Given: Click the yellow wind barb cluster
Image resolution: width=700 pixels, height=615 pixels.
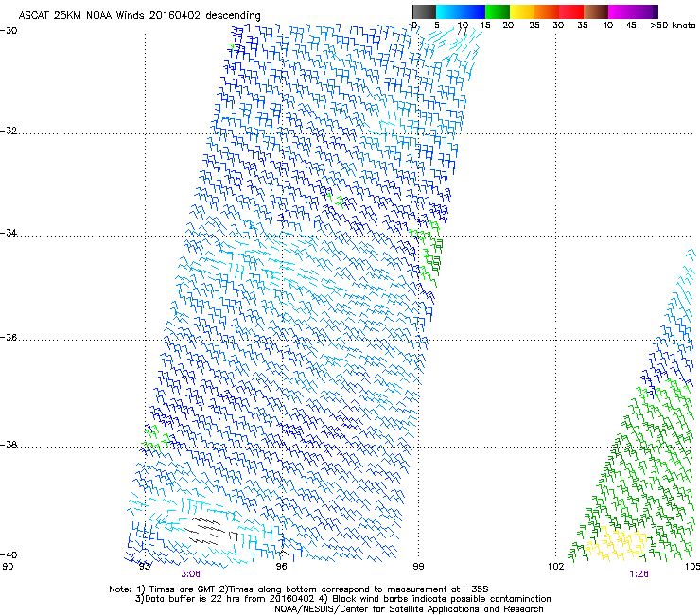Looking at the screenshot, I should coord(615,543).
